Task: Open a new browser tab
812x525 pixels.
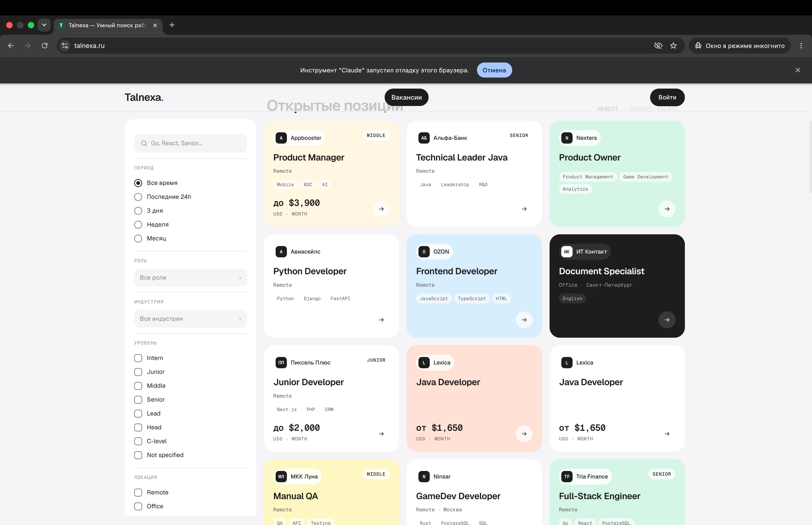Action: (172, 25)
